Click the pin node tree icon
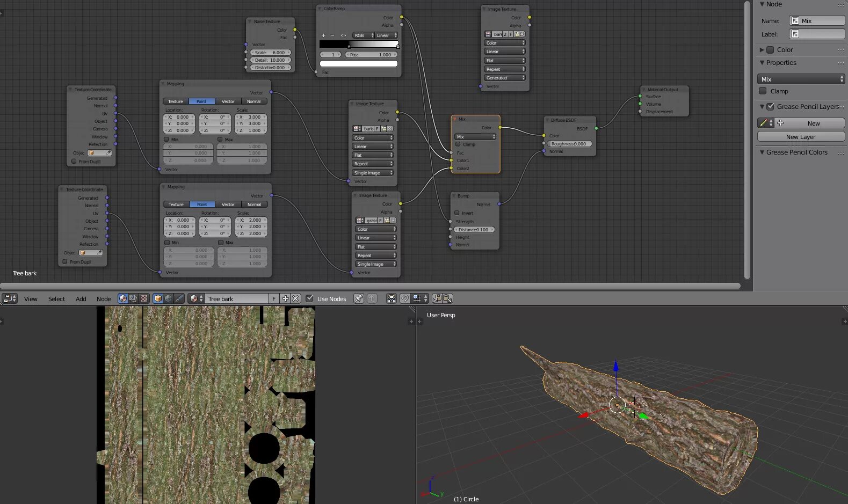This screenshot has width=848, height=504. pyautogui.click(x=359, y=298)
